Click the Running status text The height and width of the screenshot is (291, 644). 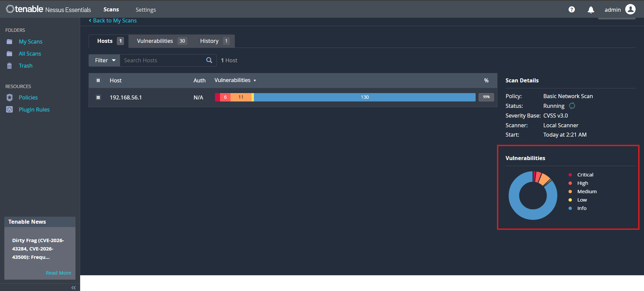tap(554, 106)
